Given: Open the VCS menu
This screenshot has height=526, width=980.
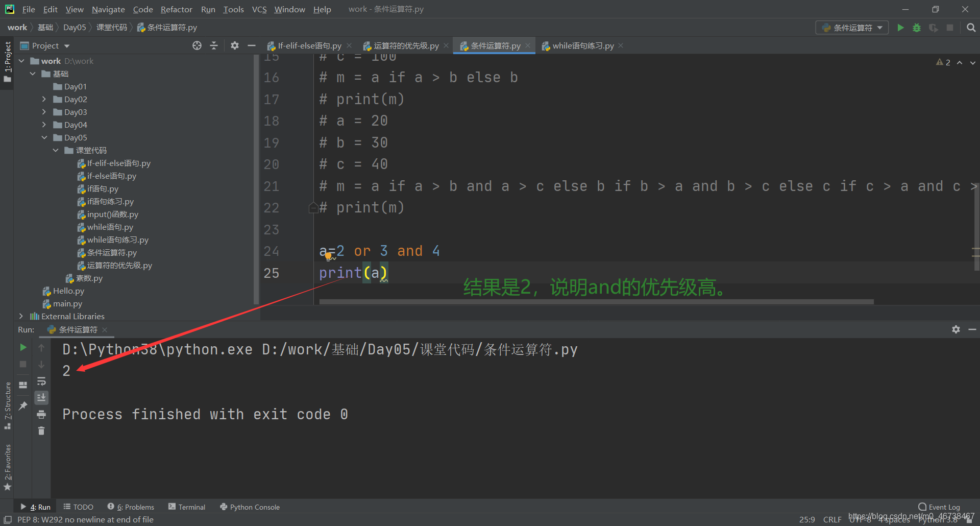Looking at the screenshot, I should [x=259, y=9].
